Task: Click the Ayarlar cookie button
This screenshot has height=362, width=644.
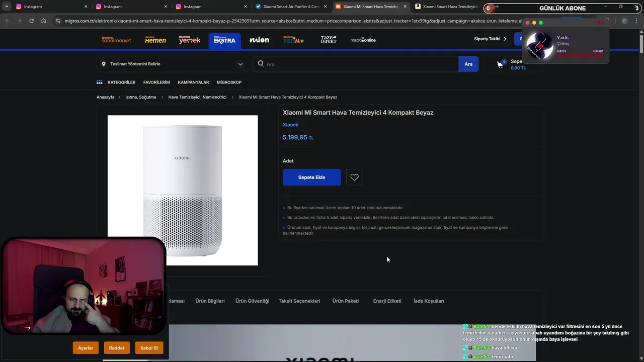Action: point(86,348)
